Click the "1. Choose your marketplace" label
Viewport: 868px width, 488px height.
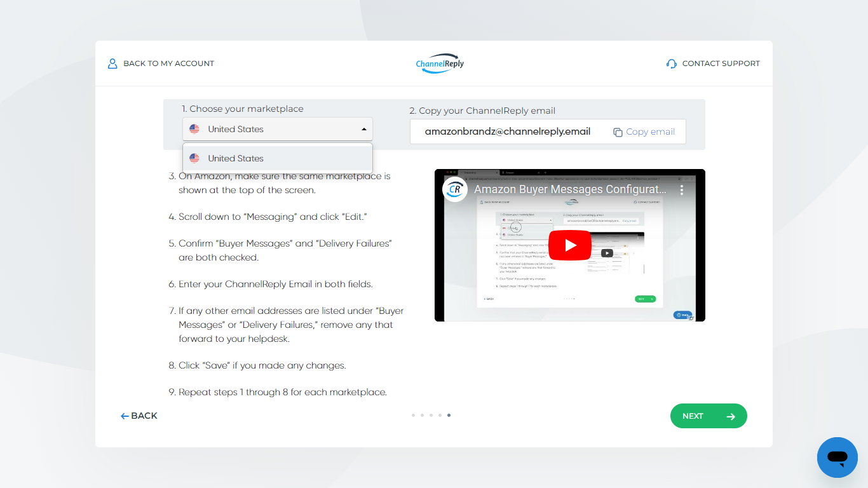(x=243, y=109)
